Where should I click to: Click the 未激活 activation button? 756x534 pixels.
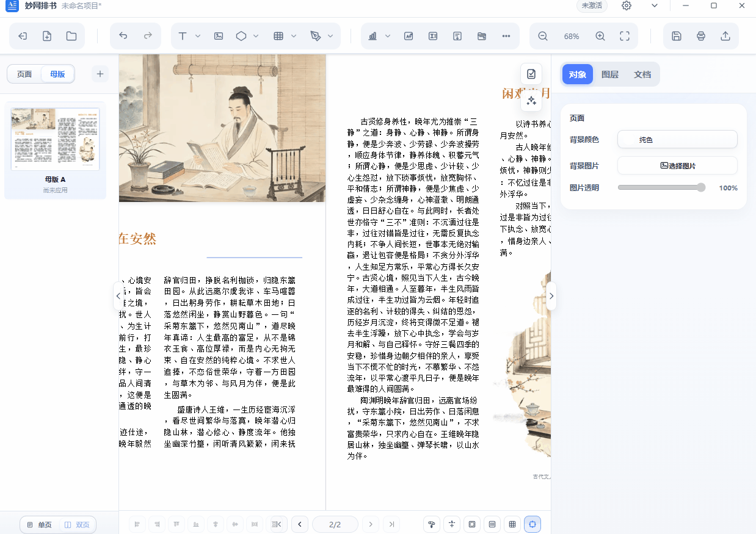(x=592, y=5)
